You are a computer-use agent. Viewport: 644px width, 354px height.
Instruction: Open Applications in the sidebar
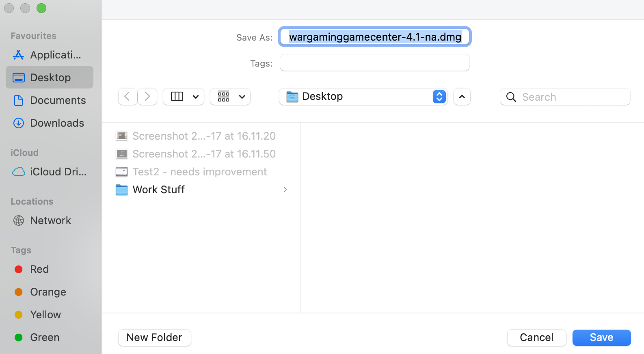pos(50,55)
